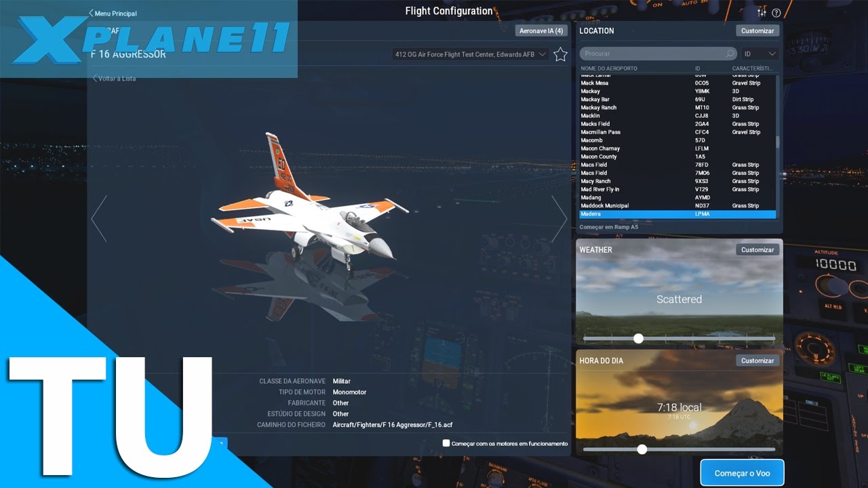Sort the airport list by ID column
This screenshot has width=868, height=488.
pos(698,68)
